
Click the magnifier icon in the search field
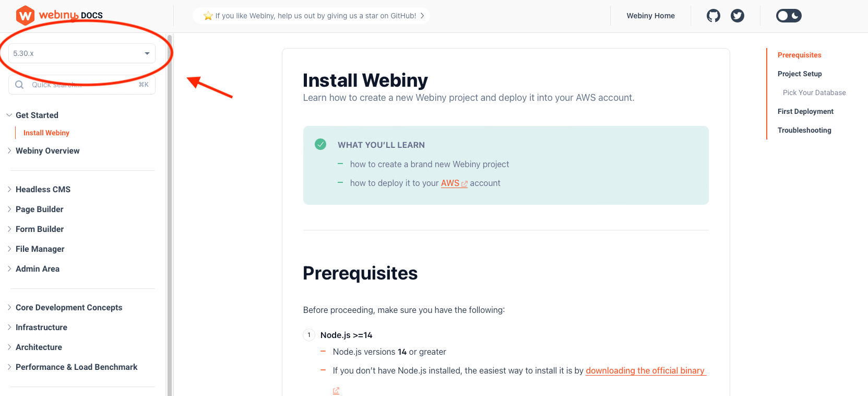[x=19, y=84]
